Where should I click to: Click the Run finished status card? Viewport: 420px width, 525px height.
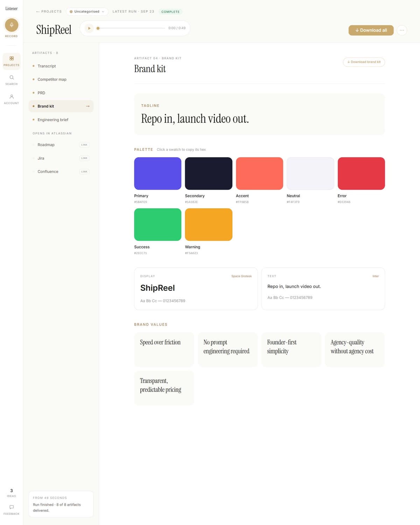coord(61,504)
